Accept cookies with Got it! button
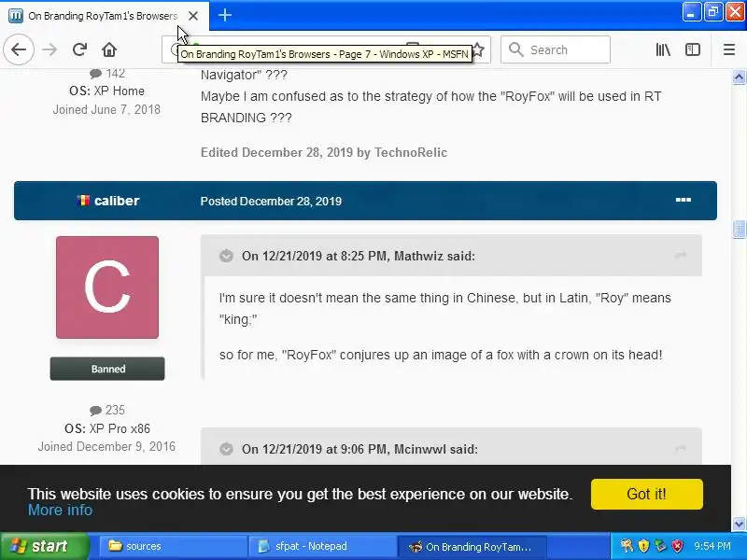747x560 pixels. pyautogui.click(x=646, y=495)
